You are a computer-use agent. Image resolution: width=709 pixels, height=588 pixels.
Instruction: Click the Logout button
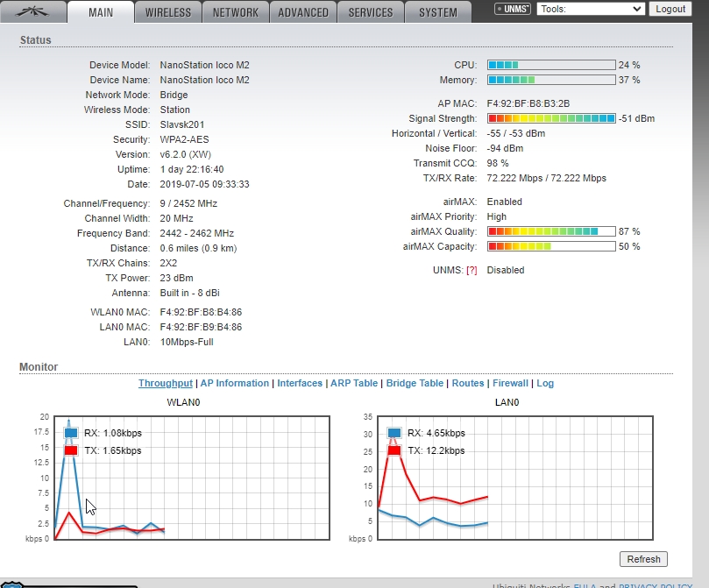670,9
